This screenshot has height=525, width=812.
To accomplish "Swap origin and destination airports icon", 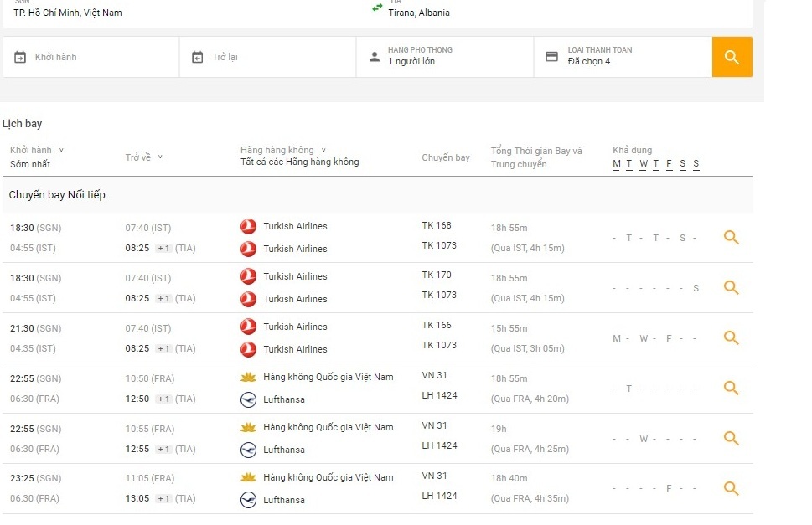I will [377, 8].
